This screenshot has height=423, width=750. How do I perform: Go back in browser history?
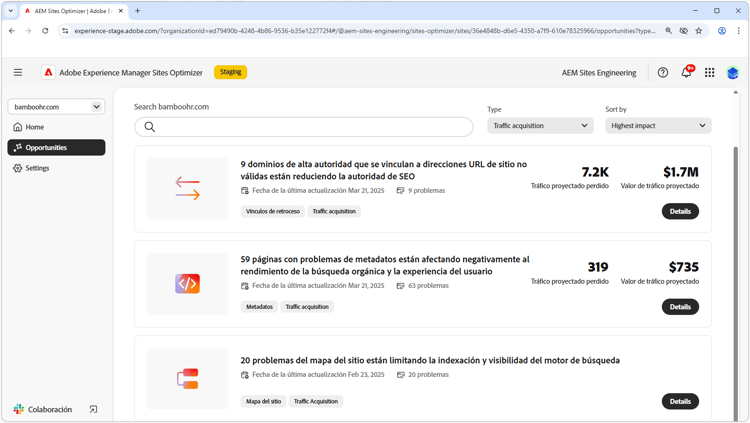[12, 31]
